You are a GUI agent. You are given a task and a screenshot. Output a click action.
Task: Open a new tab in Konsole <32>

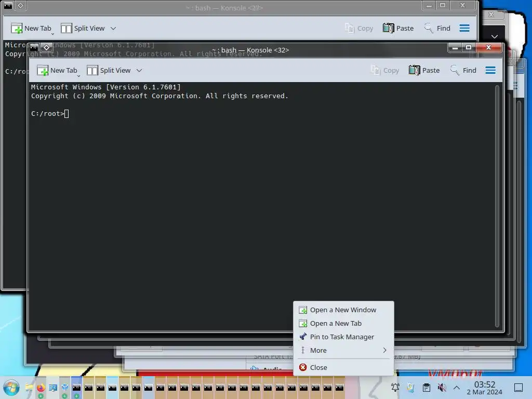pos(57,70)
